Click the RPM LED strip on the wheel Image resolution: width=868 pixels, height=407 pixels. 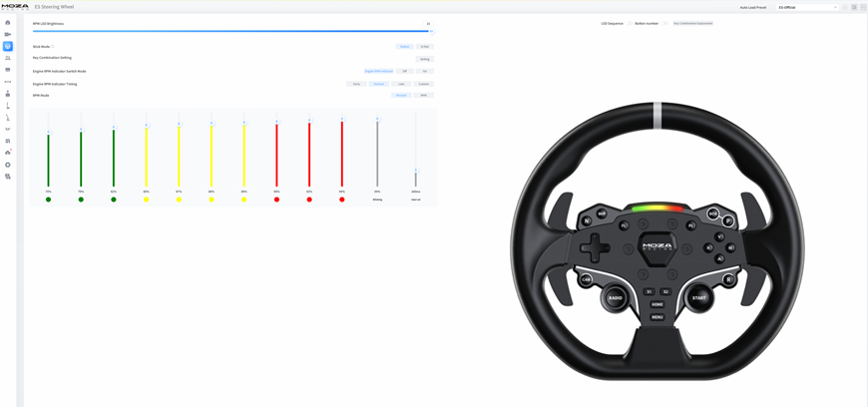point(657,209)
